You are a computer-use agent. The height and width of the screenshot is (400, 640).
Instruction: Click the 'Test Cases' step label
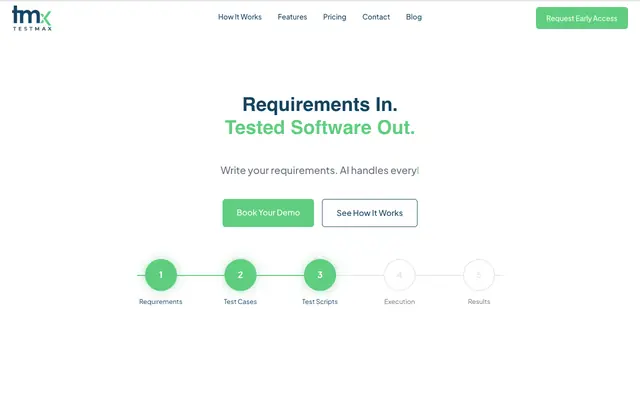pyautogui.click(x=240, y=302)
